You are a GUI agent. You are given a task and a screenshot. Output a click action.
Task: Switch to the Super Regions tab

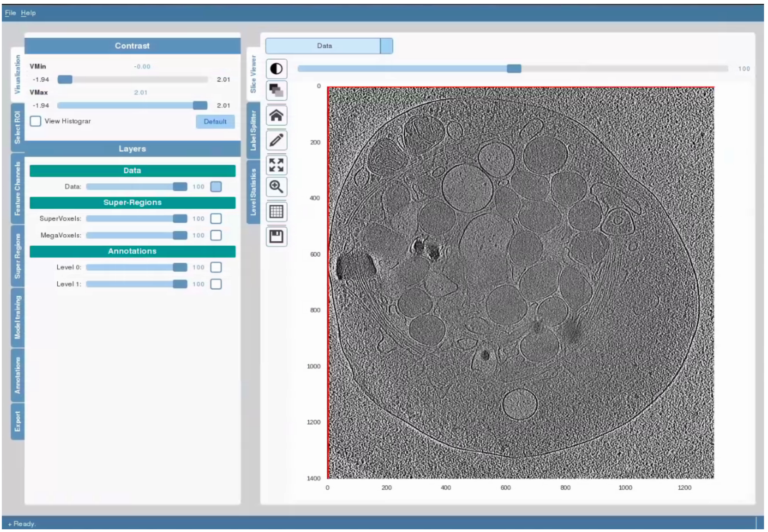pos(18,256)
